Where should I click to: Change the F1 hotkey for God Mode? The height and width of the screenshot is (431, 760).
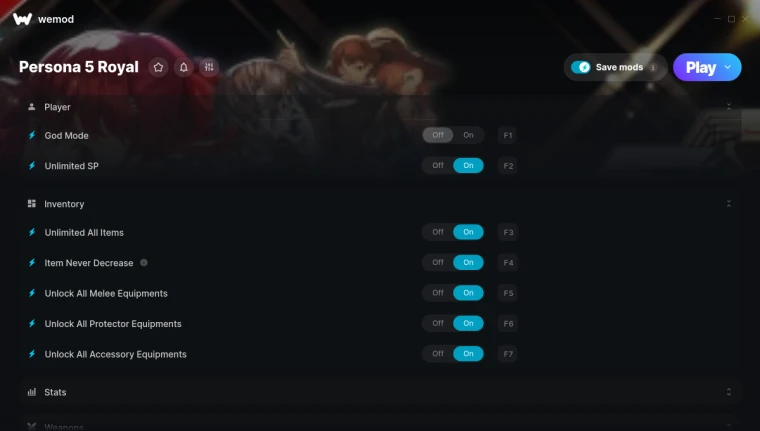tap(507, 135)
